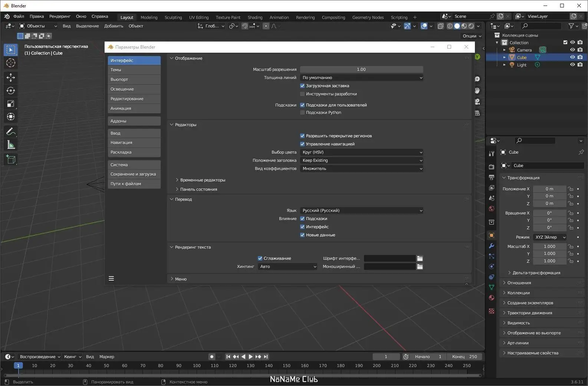This screenshot has height=386, width=588.
Task: Toggle Сглаживание text checkbox
Action: click(260, 258)
